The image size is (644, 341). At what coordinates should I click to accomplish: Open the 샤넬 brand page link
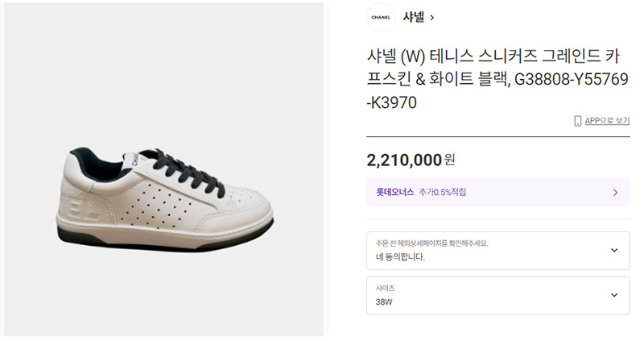[x=413, y=17]
